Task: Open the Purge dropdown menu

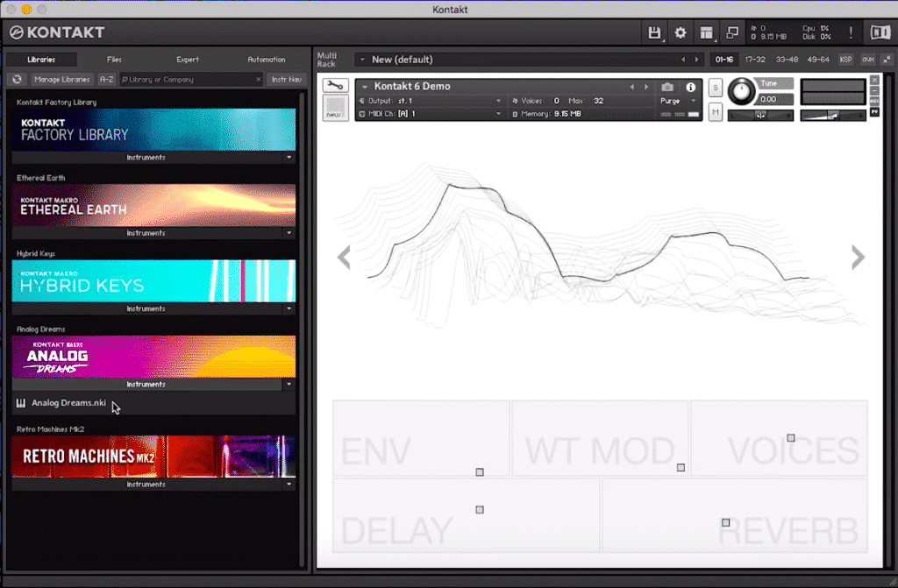Action: coord(678,101)
